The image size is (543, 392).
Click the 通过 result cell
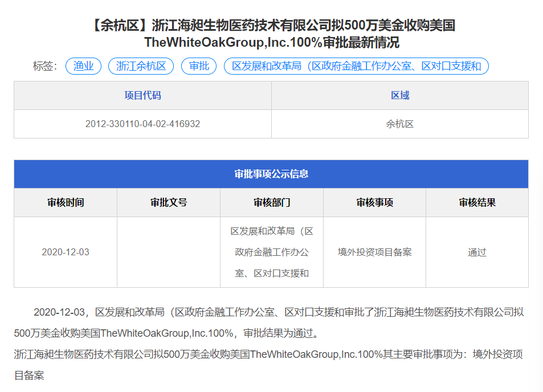coord(477,252)
